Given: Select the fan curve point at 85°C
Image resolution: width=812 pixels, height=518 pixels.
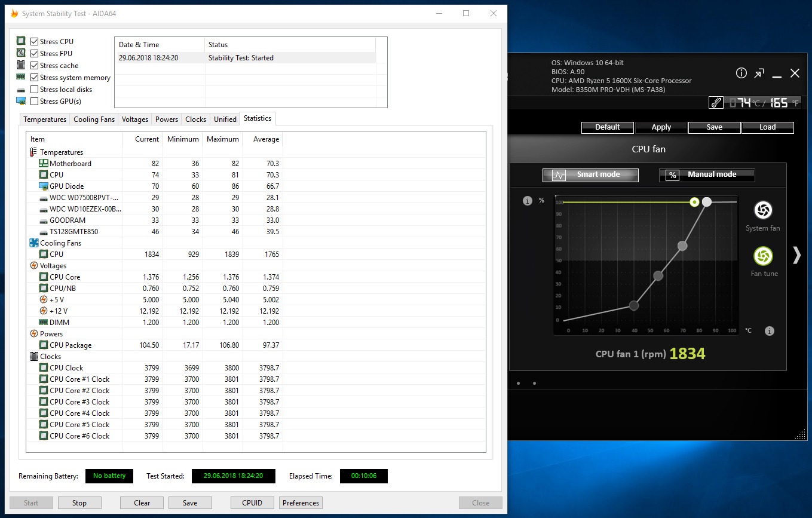Looking at the screenshot, I should 707,203.
